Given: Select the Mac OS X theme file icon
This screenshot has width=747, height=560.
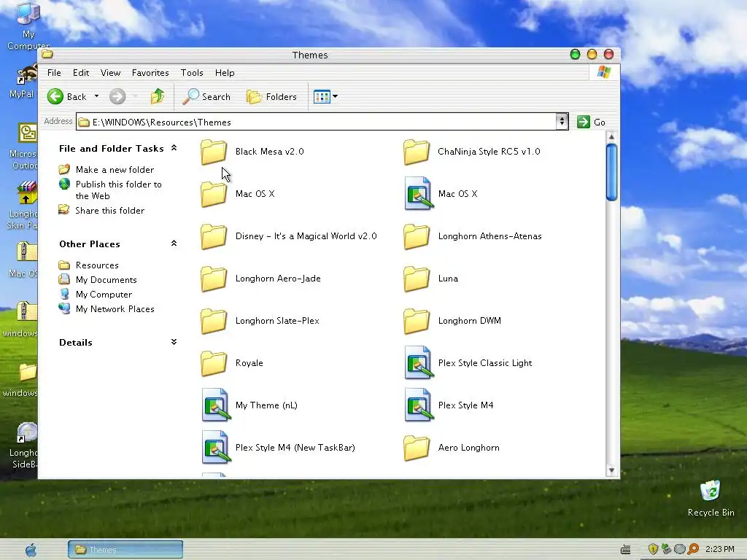Looking at the screenshot, I should point(418,193).
